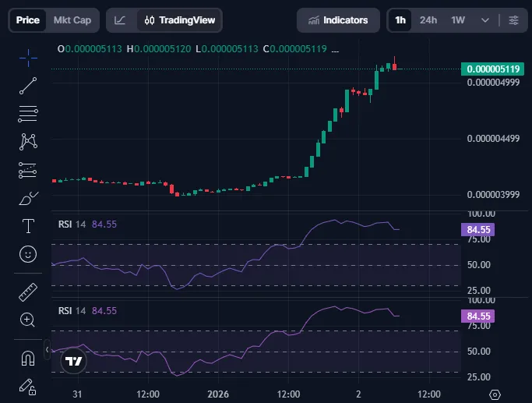Select the Mkt Cap tab
This screenshot has width=532, height=403.
(x=72, y=20)
